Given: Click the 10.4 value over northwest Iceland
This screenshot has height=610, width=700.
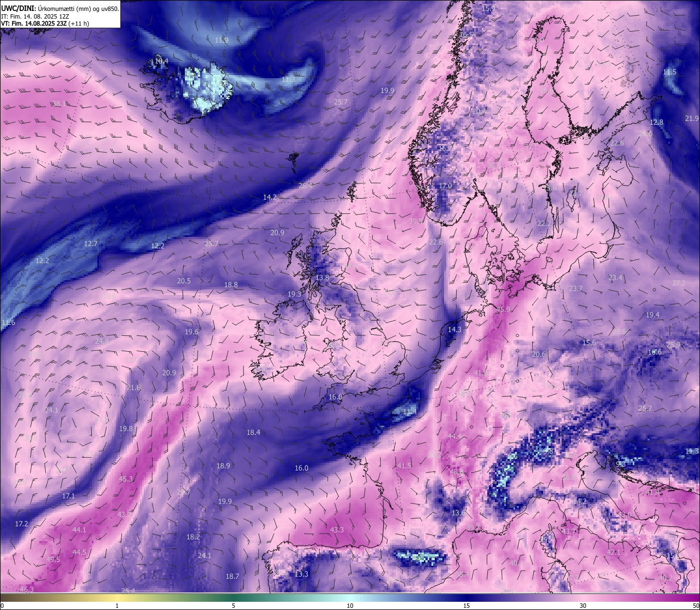Looking at the screenshot, I should coord(161,61).
